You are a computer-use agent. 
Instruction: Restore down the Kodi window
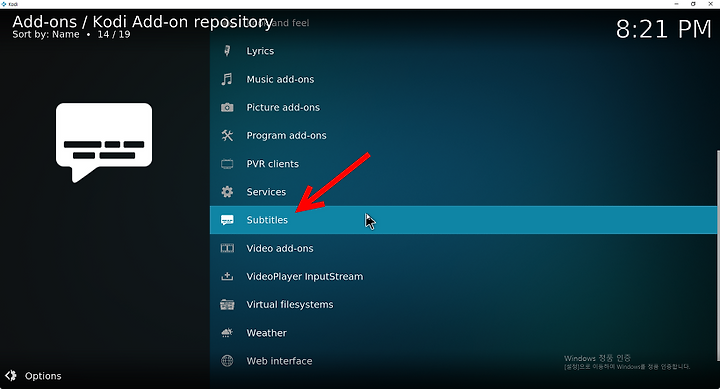(693, 4)
